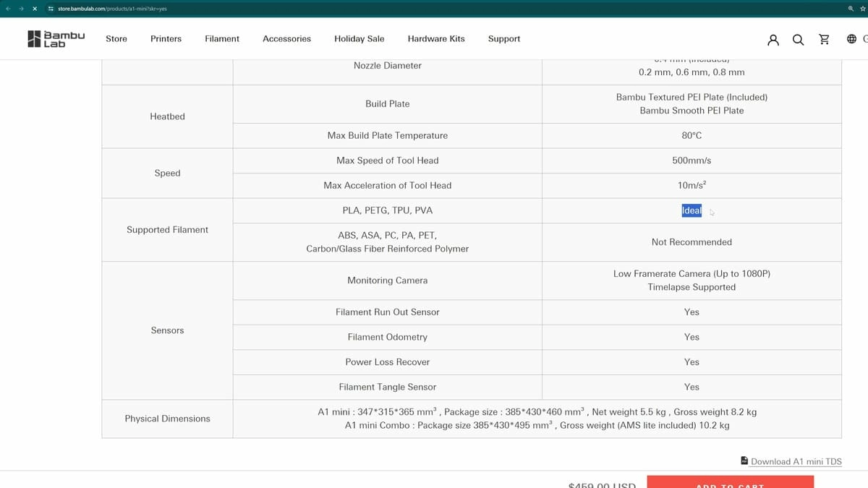The height and width of the screenshot is (488, 868).
Task: Stop page loading with the X button
Action: click(35, 9)
